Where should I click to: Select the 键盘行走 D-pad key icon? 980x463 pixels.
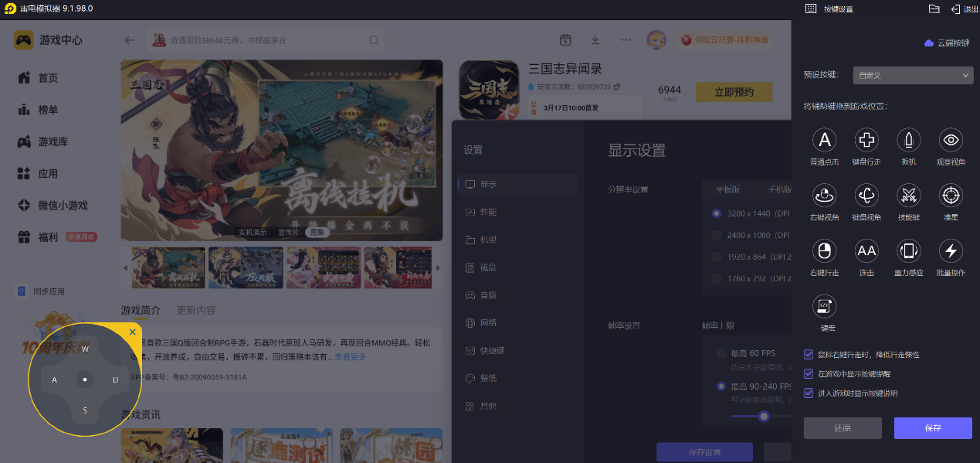pyautogui.click(x=866, y=140)
